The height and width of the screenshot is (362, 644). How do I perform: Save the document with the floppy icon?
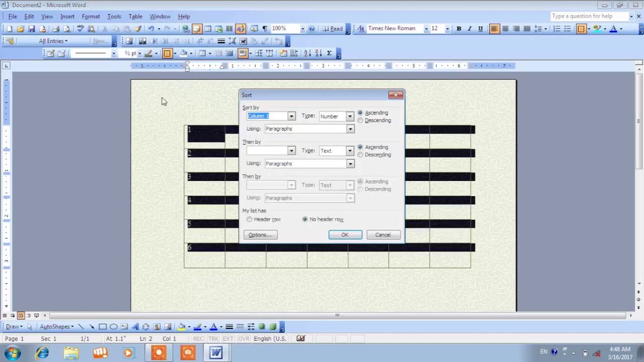click(31, 29)
